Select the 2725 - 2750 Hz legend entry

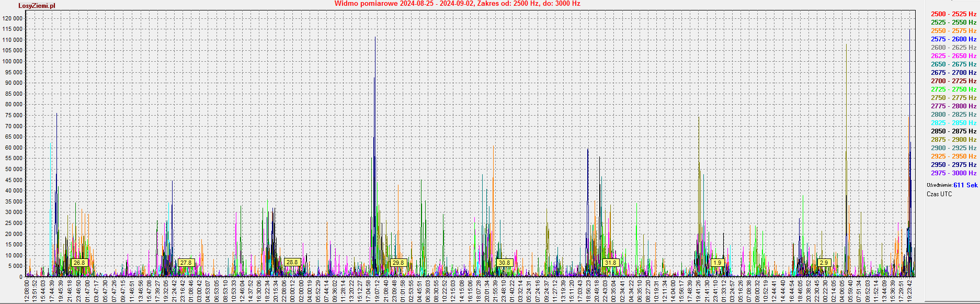953,89
